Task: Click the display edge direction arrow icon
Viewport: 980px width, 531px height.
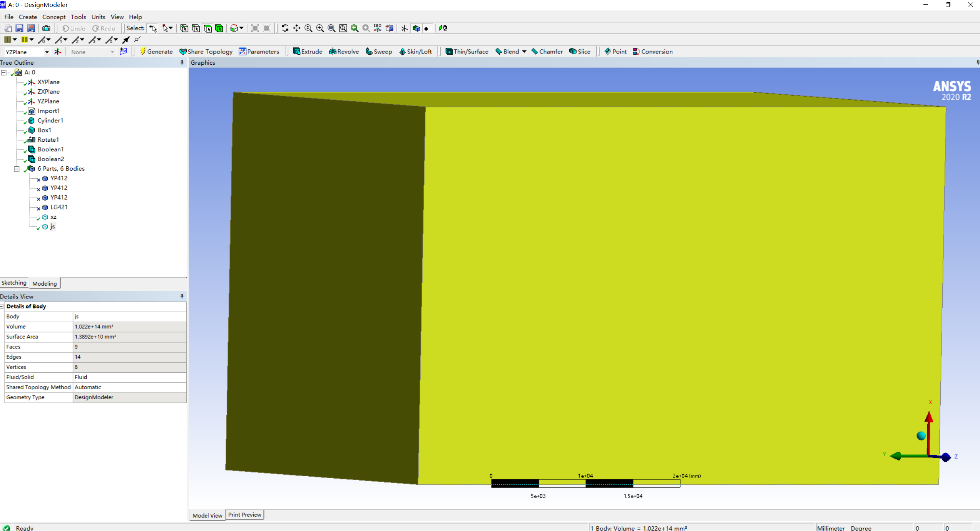Action: [x=126, y=40]
